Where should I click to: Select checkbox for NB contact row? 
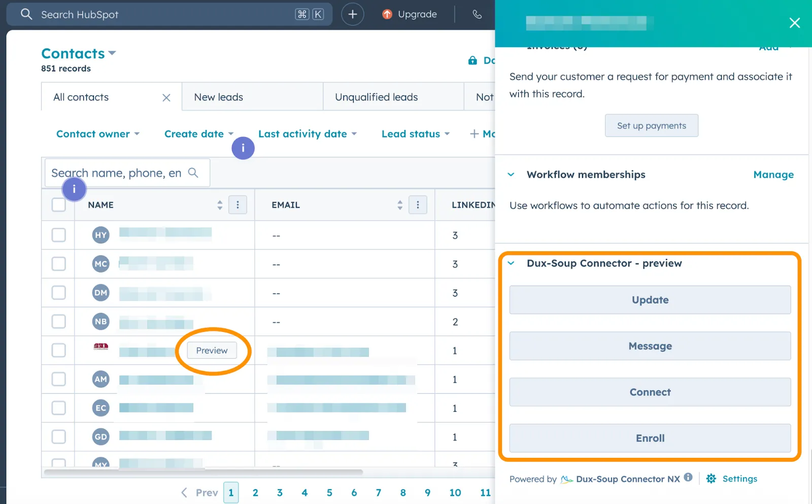[59, 322]
